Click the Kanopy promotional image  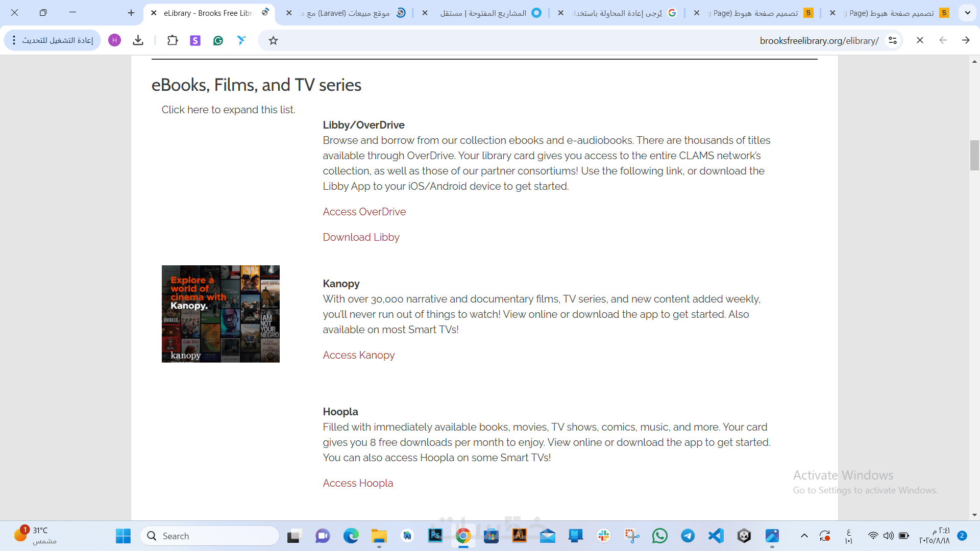pyautogui.click(x=220, y=314)
